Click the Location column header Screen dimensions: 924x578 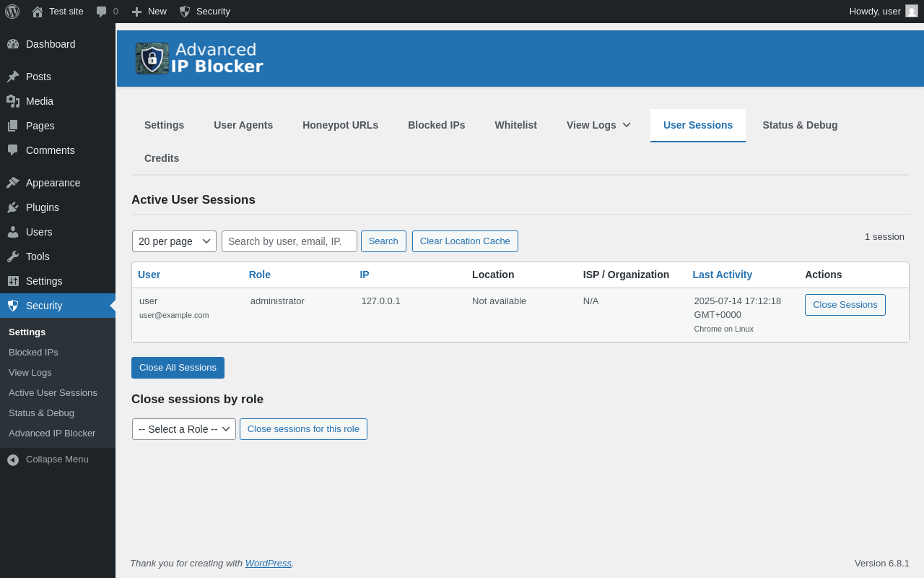click(493, 275)
